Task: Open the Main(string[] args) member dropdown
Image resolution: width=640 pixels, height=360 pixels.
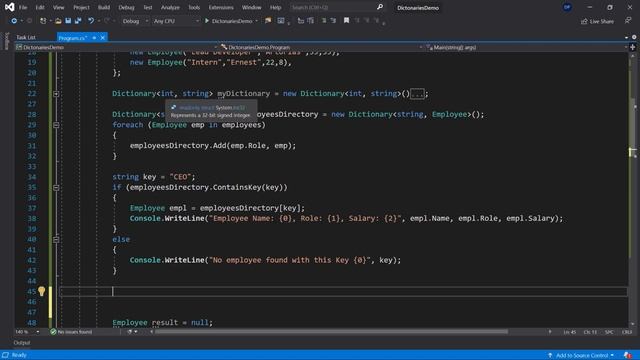Action: [x=527, y=47]
